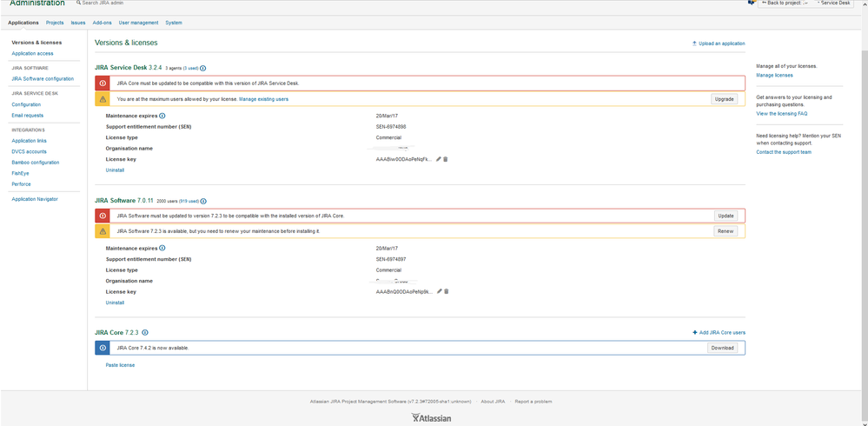The image size is (868, 426).
Task: Open the Applications tab
Action: [x=23, y=23]
